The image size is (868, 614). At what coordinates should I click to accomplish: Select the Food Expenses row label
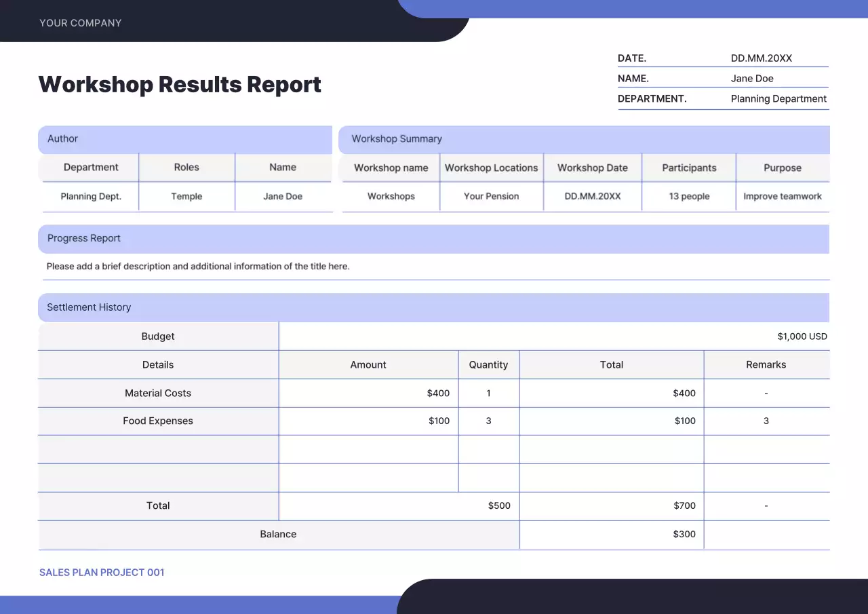point(158,421)
